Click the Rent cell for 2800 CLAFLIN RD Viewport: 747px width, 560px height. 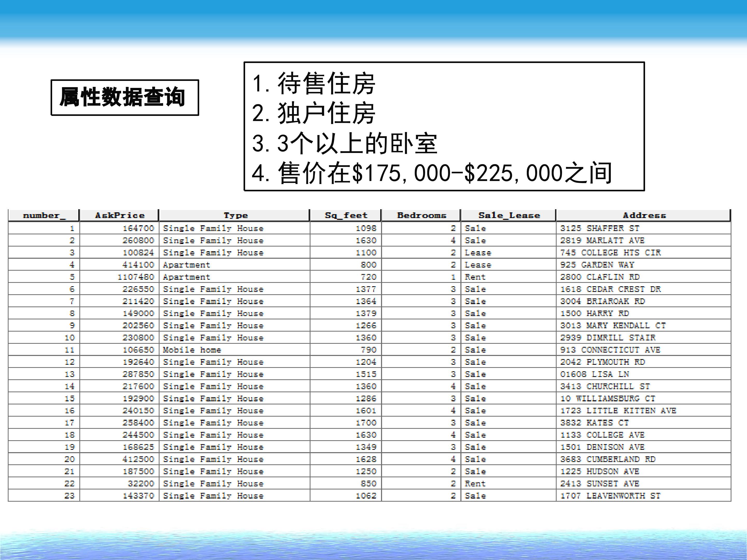(509, 277)
